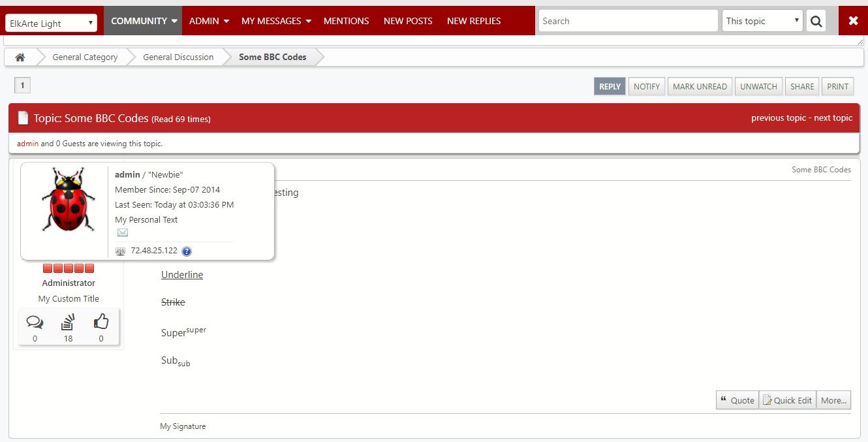Open the 'This topic' search scope dropdown

pyautogui.click(x=762, y=21)
